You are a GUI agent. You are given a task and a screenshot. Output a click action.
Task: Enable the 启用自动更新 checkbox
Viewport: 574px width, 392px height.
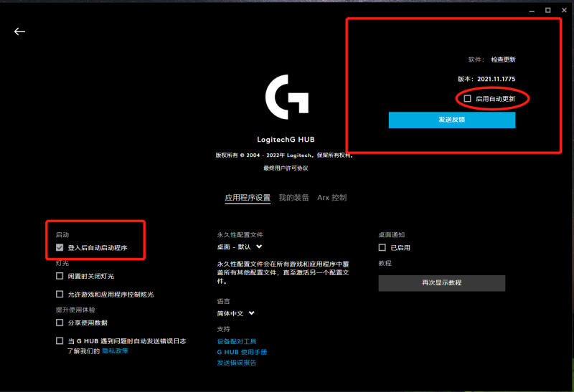tap(467, 98)
